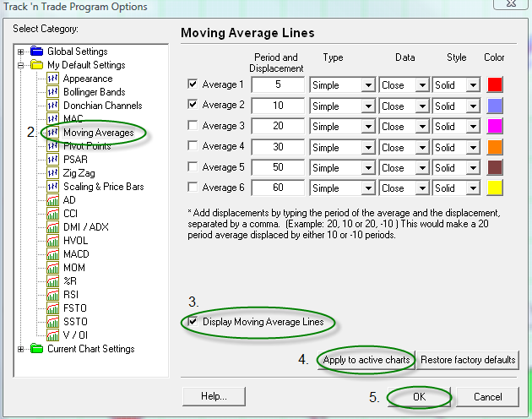Select Donchian Channels in the category tree
The height and width of the screenshot is (419, 532).
tap(102, 106)
